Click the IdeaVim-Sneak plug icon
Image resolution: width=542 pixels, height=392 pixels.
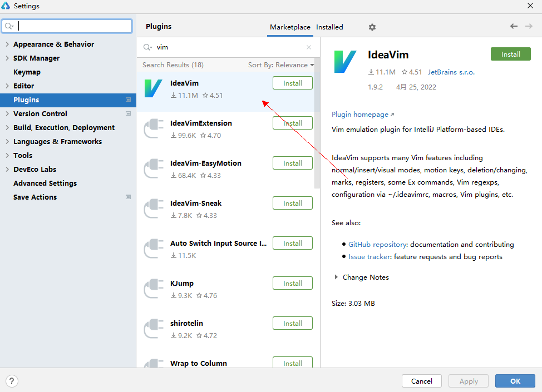(x=153, y=209)
